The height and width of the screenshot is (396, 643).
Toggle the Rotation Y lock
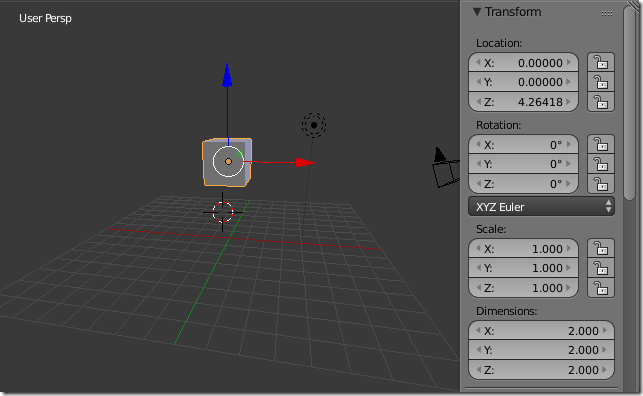pos(601,164)
